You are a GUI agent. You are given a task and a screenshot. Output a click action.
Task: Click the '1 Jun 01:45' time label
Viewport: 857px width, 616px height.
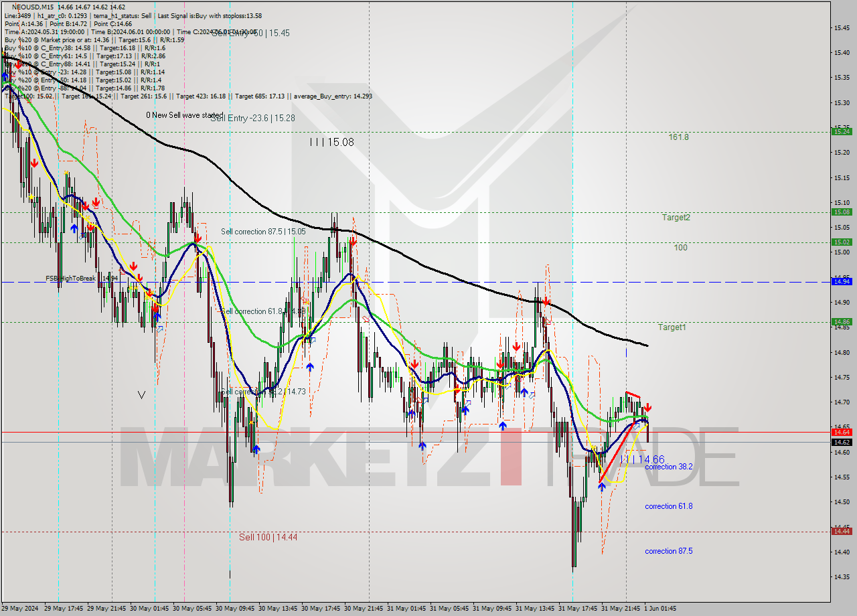[x=661, y=609]
